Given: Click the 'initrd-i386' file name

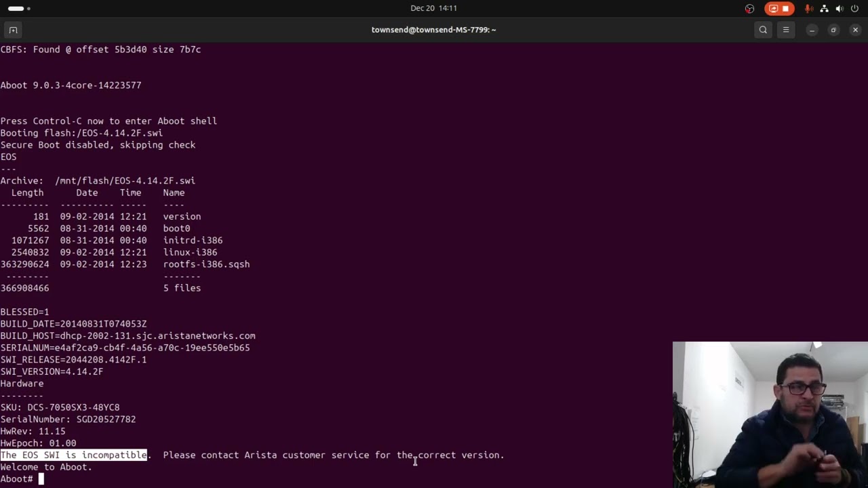Looking at the screenshot, I should click(193, 241).
